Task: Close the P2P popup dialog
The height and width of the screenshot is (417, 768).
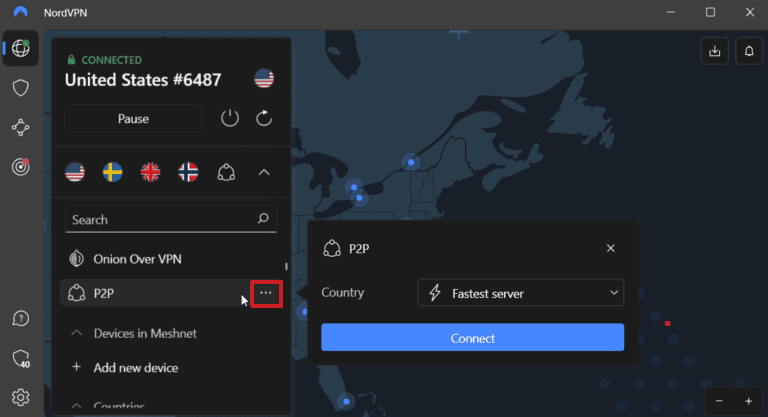Action: point(610,248)
